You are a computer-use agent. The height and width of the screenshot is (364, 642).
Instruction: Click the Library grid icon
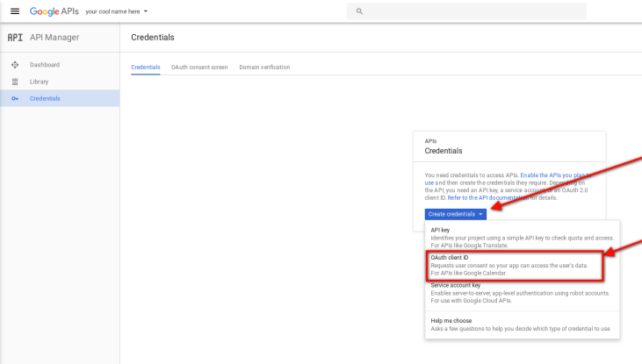[15, 82]
